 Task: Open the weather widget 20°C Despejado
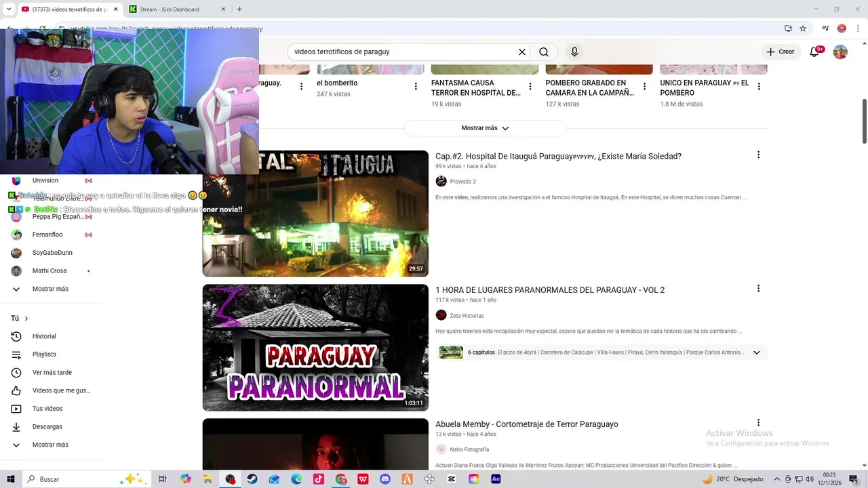[x=732, y=479]
